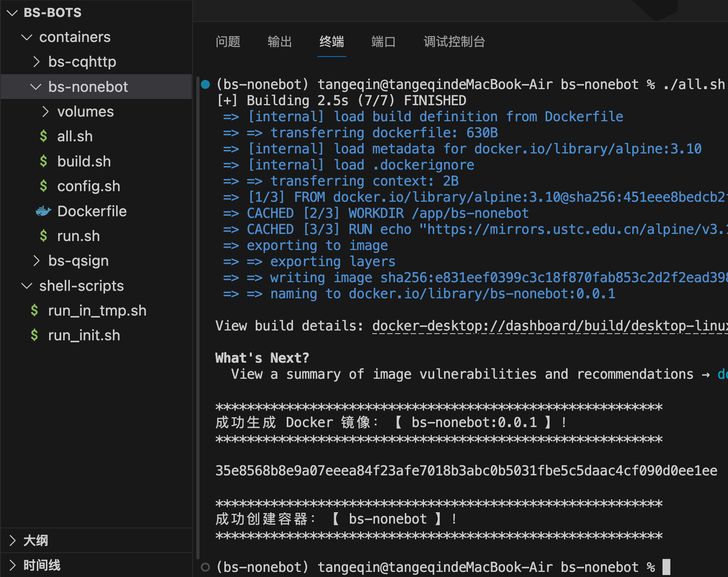This screenshot has width=728, height=577.
Task: Click the "transferring dockerfile: 630B" line
Action: (384, 133)
